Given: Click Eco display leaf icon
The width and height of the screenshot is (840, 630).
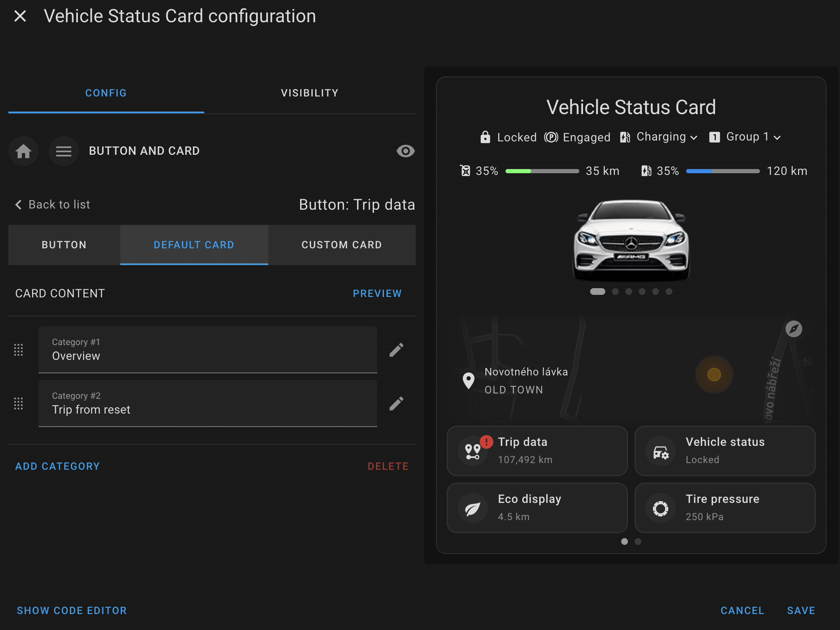Looking at the screenshot, I should click(472, 508).
